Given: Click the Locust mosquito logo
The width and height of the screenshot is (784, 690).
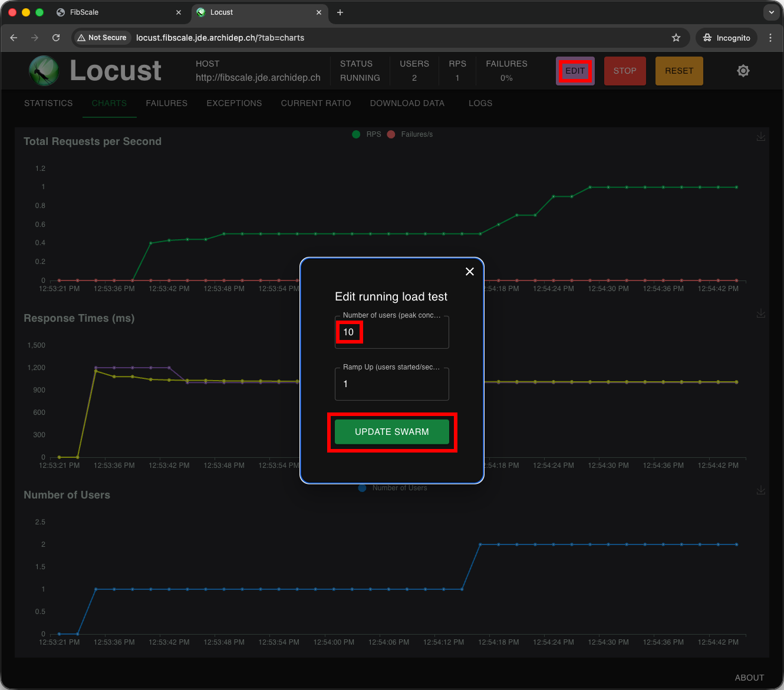Looking at the screenshot, I should pos(44,71).
